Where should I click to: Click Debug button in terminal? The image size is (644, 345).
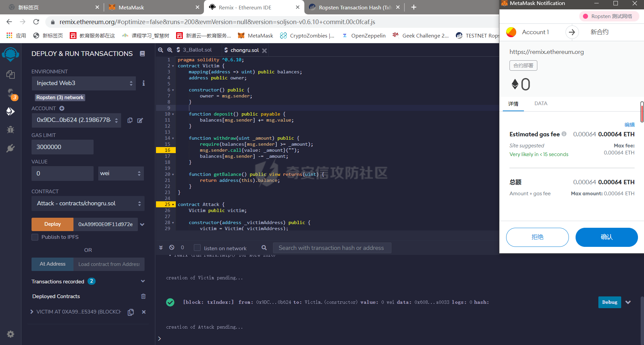click(609, 302)
